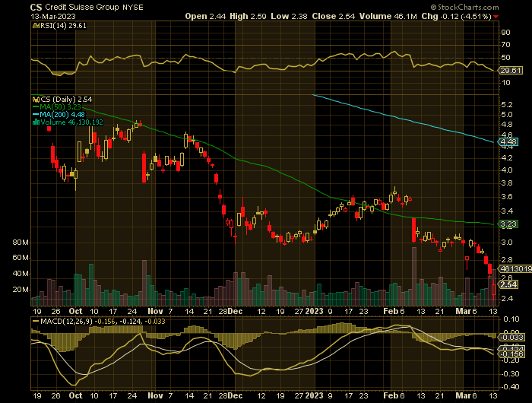Click the cyan MA(200) line swatch

click(x=35, y=115)
